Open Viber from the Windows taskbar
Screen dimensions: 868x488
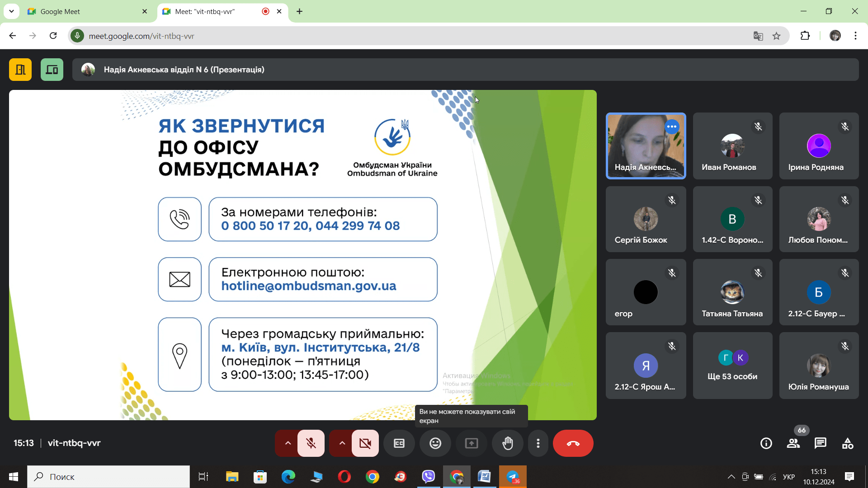pyautogui.click(x=428, y=477)
